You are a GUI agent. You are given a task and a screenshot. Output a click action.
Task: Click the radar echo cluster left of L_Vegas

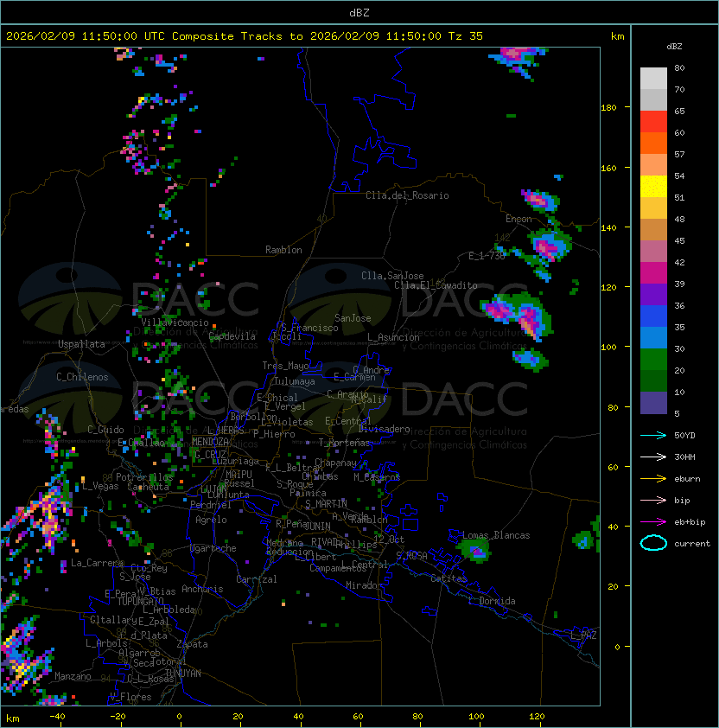pyautogui.click(x=47, y=514)
